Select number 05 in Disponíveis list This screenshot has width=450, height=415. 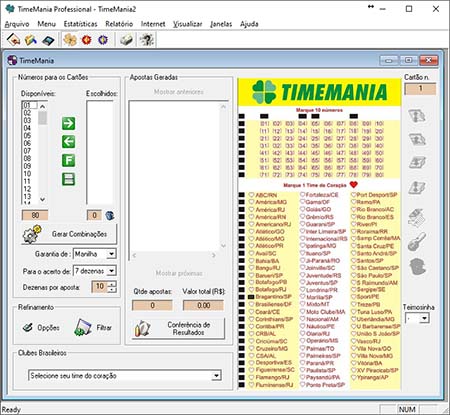tap(27, 136)
